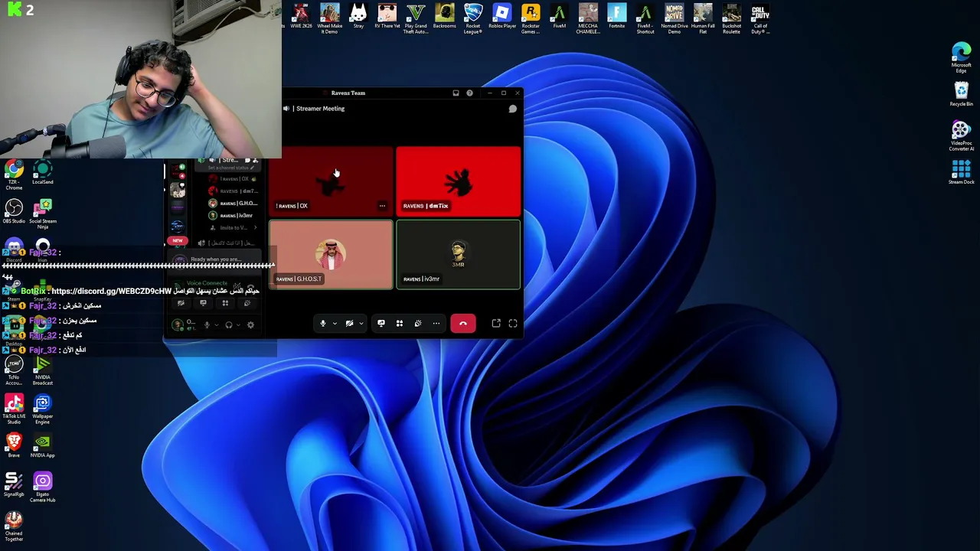Screen dimensions: 980x551
Task: Open Brave browser desktop icon
Action: 14,445
